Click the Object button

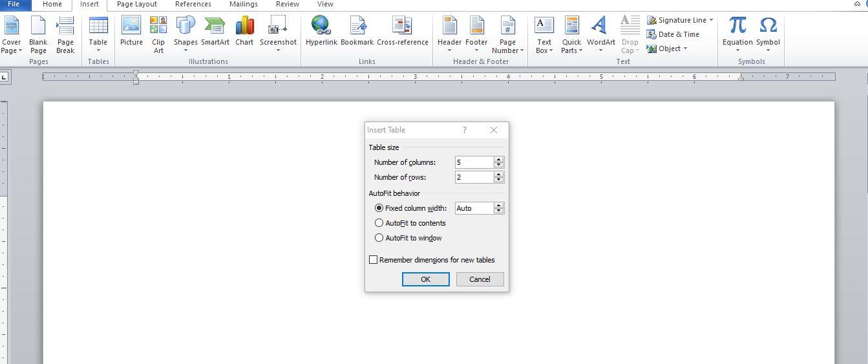pos(664,48)
